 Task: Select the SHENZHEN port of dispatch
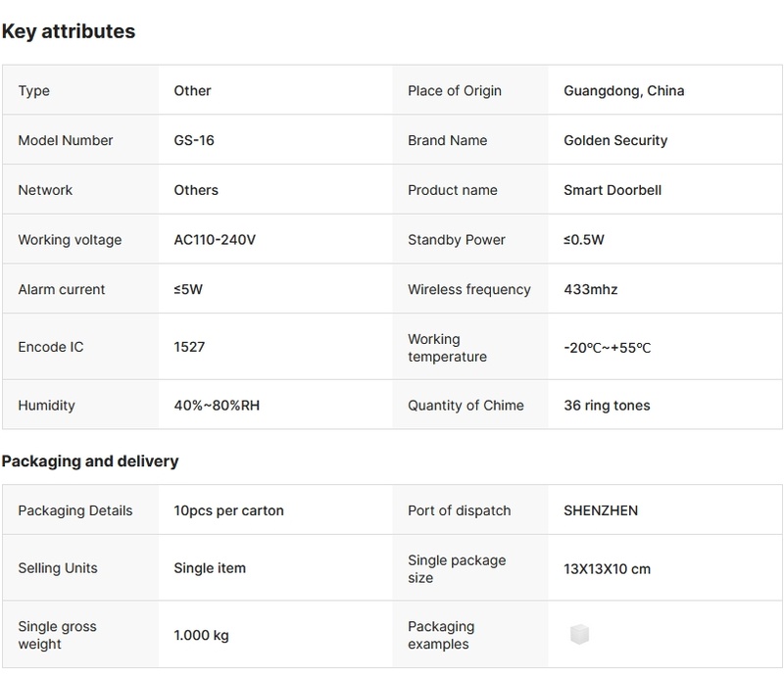coord(600,510)
